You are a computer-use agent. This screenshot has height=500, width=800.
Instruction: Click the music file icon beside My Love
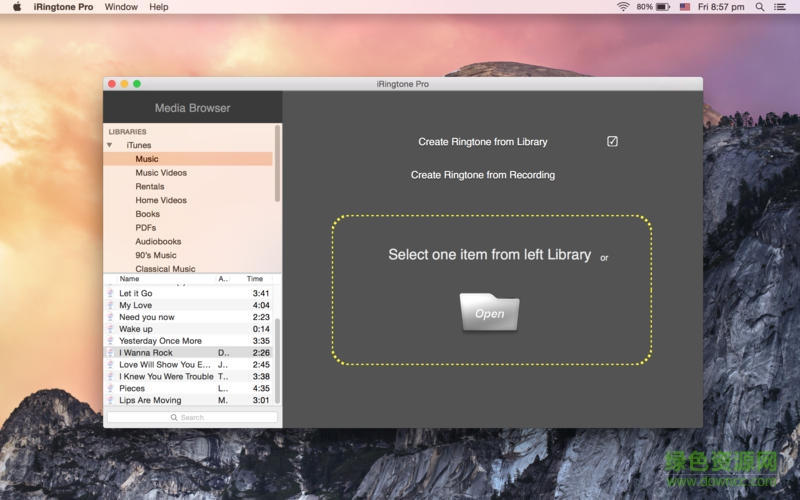pyautogui.click(x=110, y=305)
